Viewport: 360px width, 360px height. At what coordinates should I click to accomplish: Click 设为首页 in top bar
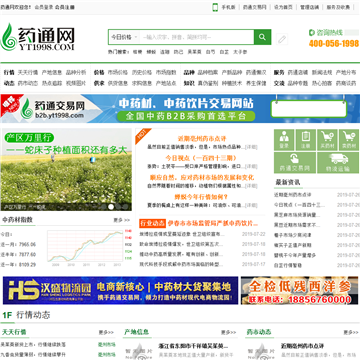click(283, 7)
